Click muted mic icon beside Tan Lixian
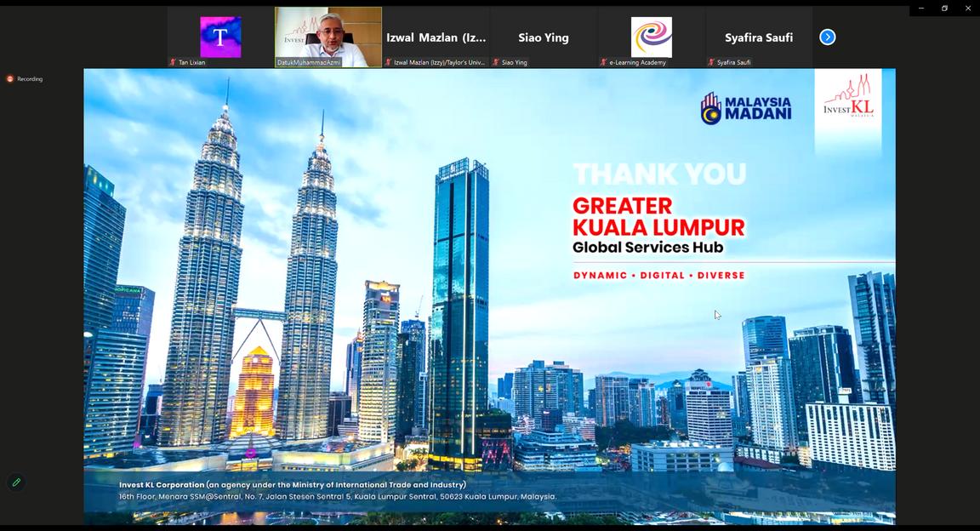This screenshot has width=980, height=531. tap(173, 62)
